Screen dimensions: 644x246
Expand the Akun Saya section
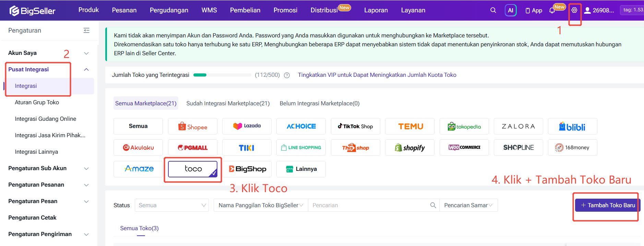point(86,53)
